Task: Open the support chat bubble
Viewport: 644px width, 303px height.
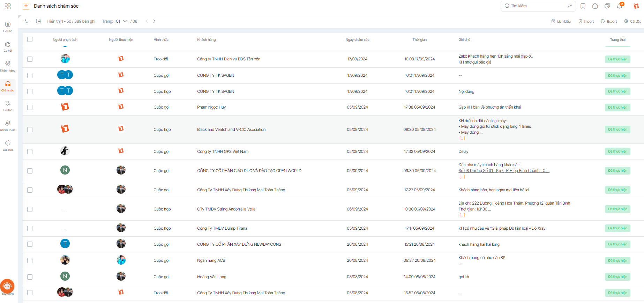Action: coord(7,286)
